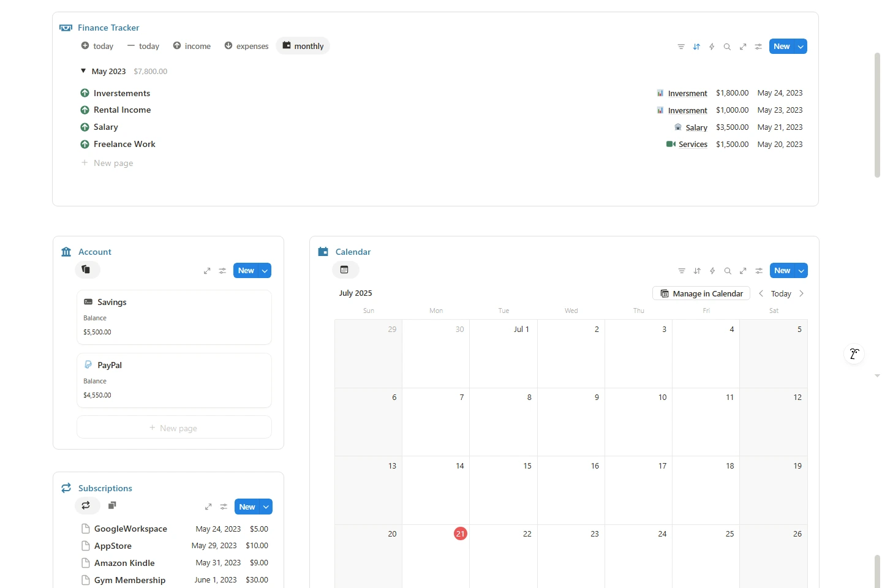Image resolution: width=882 pixels, height=588 pixels.
Task: Expand the Finance Tracker view to full page
Action: point(743,47)
